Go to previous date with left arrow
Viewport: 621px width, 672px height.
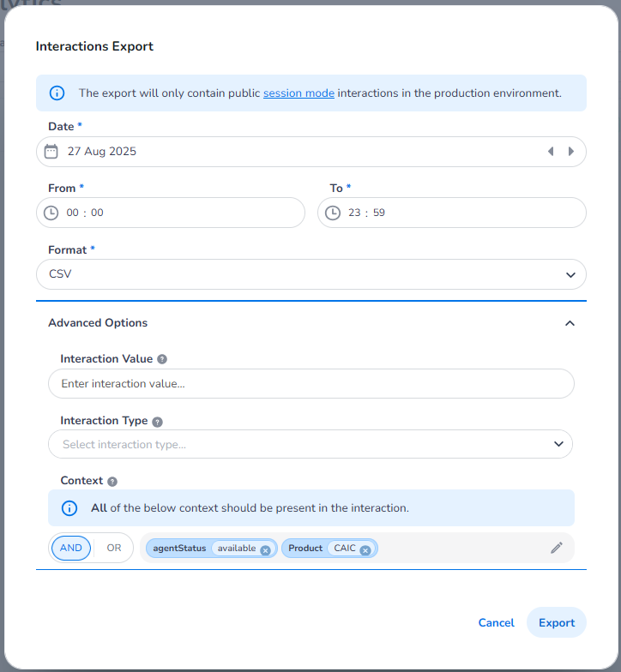coord(551,152)
